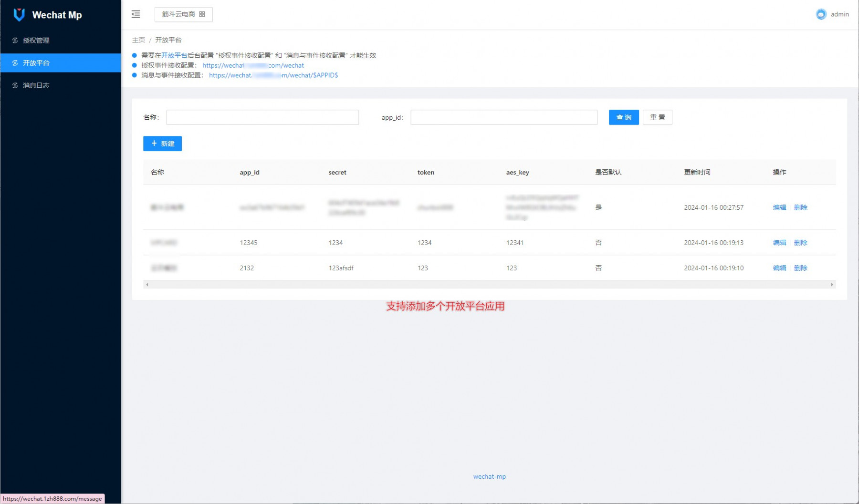The width and height of the screenshot is (859, 504).
Task: Click the aes_key column header
Action: coord(517,172)
